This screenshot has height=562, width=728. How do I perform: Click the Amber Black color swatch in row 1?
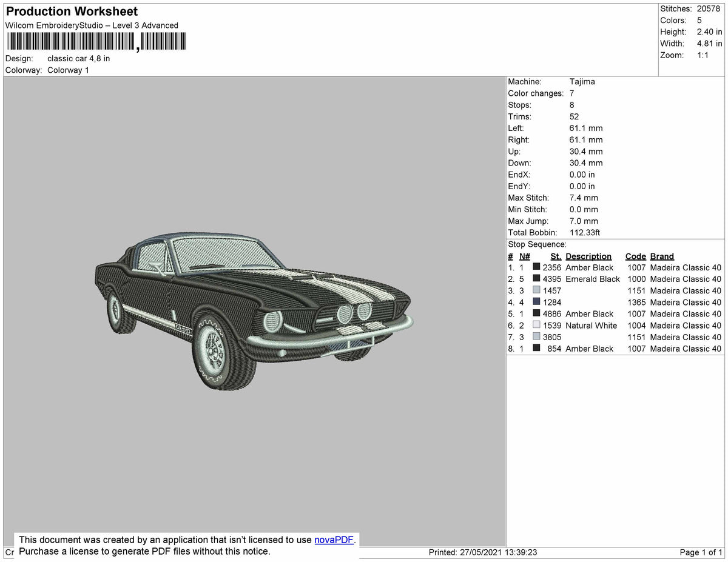coord(538,267)
